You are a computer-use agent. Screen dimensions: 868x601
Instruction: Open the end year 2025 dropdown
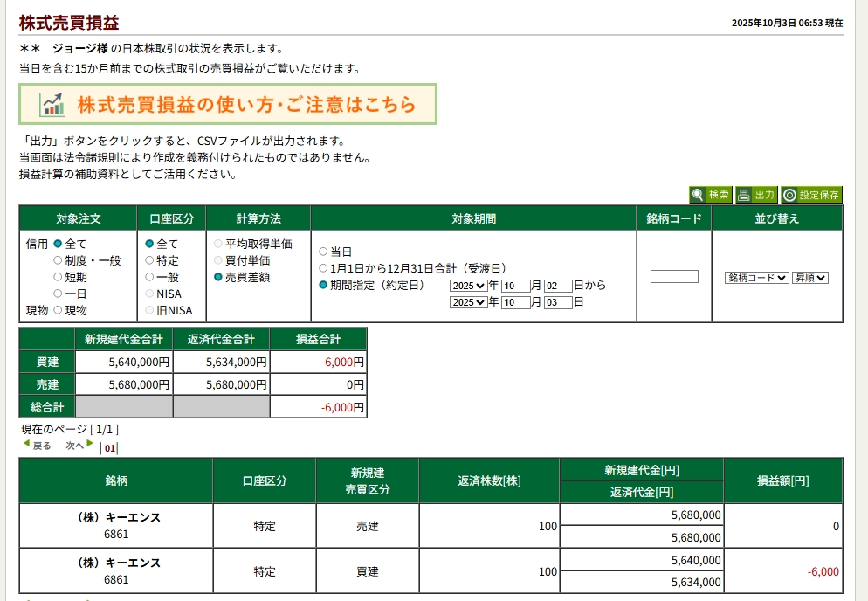pyautogui.click(x=468, y=302)
